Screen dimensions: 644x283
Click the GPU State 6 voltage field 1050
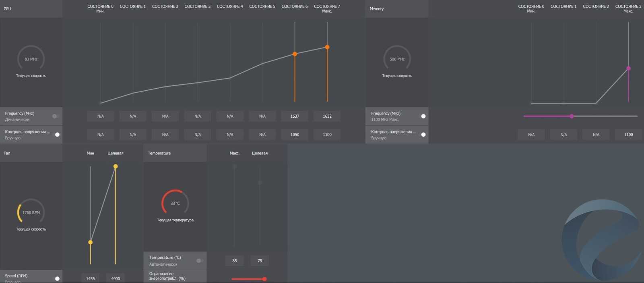[x=295, y=135]
